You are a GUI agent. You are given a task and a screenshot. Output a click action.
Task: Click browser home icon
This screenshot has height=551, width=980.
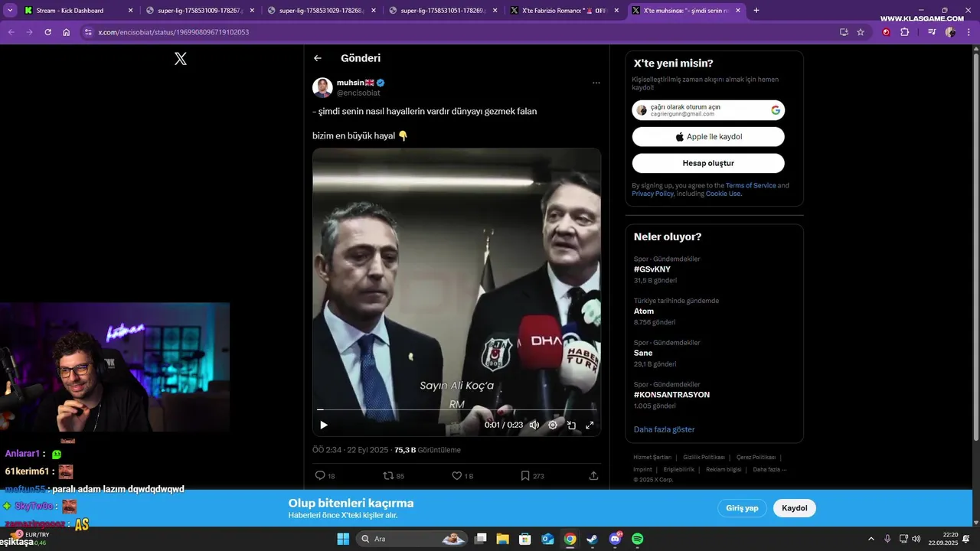67,32
